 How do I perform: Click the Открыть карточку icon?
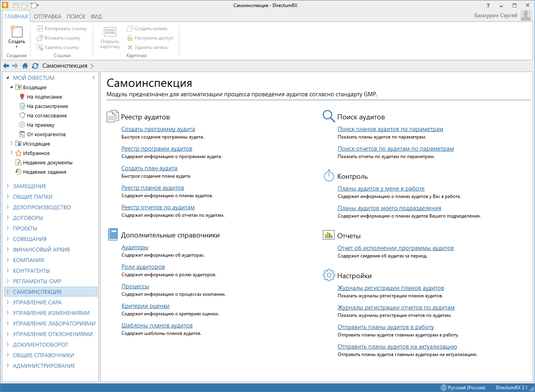110,32
